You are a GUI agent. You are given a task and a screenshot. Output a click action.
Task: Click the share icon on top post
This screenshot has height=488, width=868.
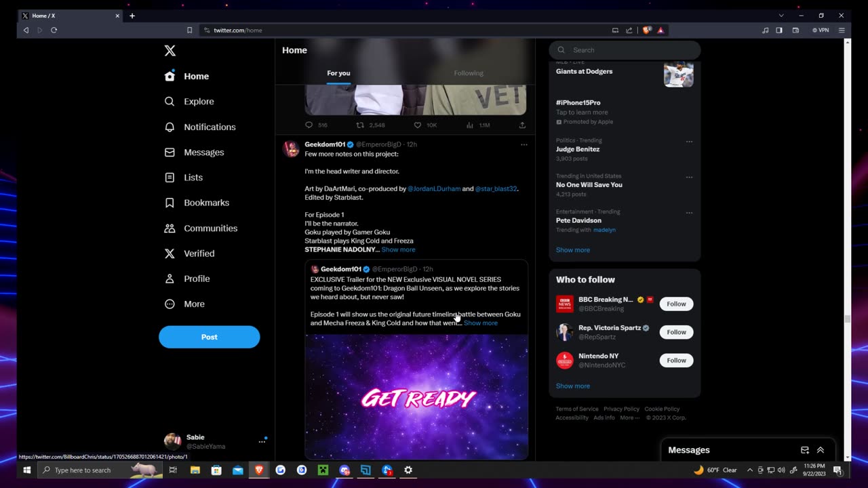coord(522,125)
